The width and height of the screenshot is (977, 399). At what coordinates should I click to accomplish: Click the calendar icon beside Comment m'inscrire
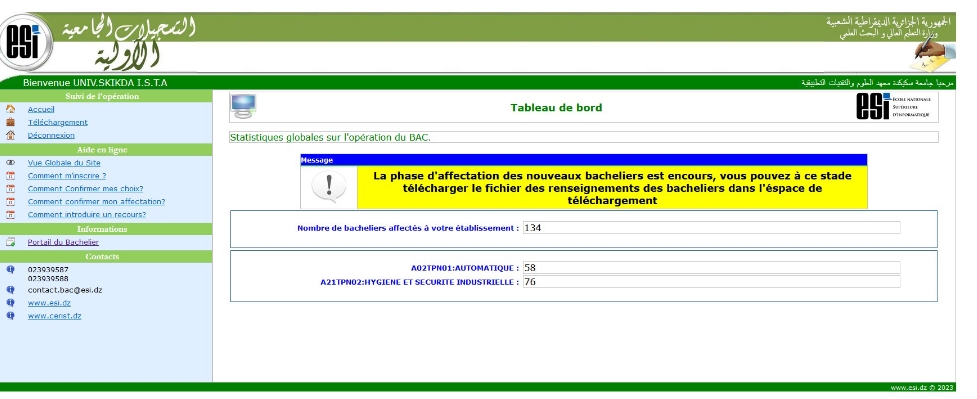10,176
